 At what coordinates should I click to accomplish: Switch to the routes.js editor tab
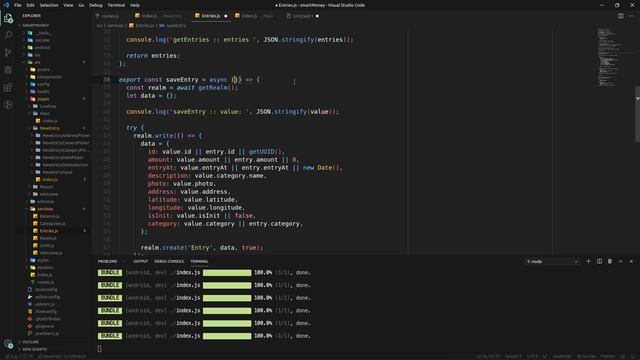pyautogui.click(x=110, y=16)
